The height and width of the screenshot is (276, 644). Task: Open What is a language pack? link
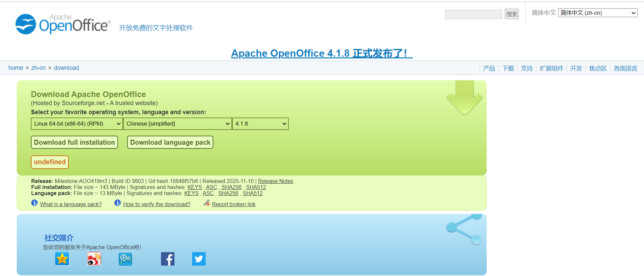[71, 204]
